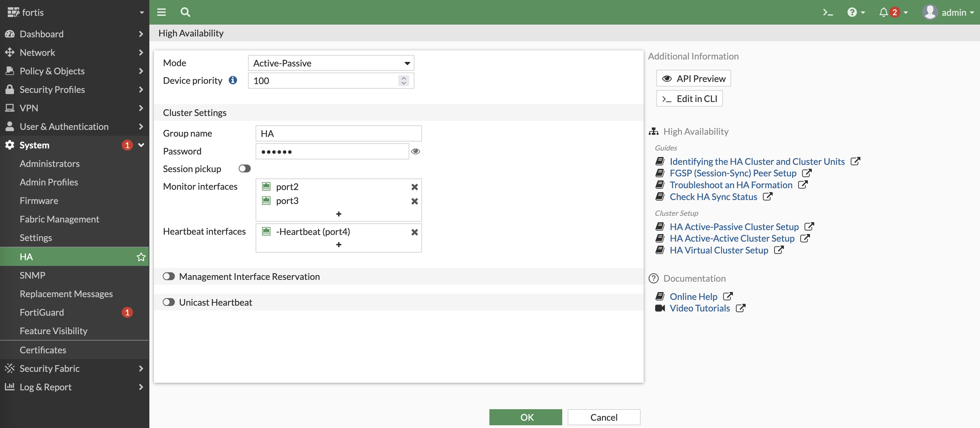The height and width of the screenshot is (428, 980).
Task: Open the help question mark menu
Action: [x=852, y=12]
